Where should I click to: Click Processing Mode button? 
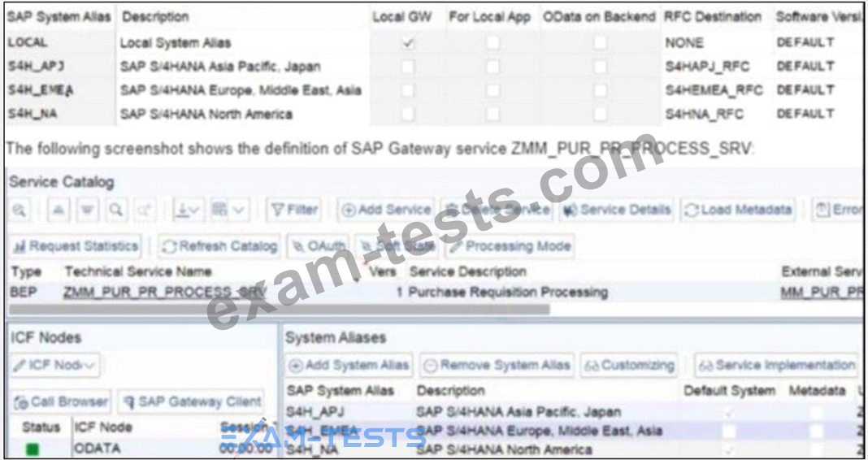(x=510, y=246)
